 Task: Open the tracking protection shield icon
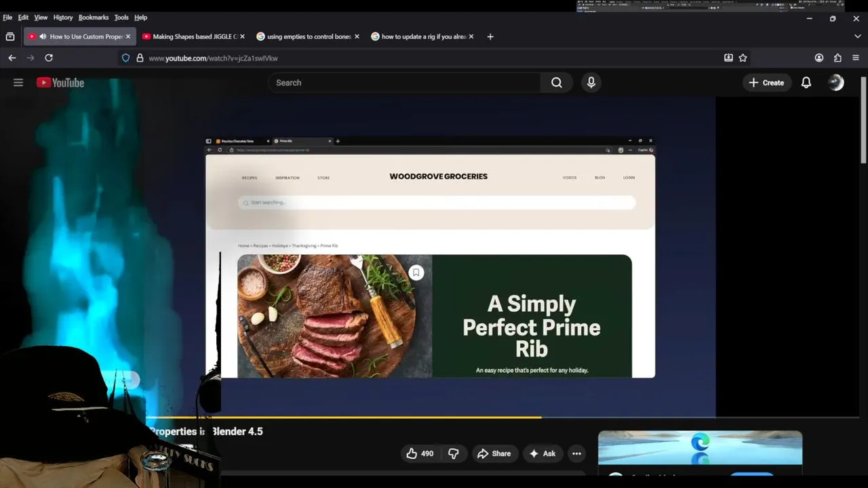pyautogui.click(x=125, y=58)
